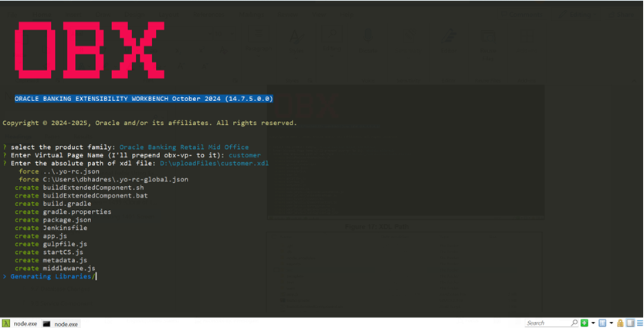Screen dimensions: 644x328
Task: Toggle the alternative console pane icon
Action: pyautogui.click(x=630, y=323)
